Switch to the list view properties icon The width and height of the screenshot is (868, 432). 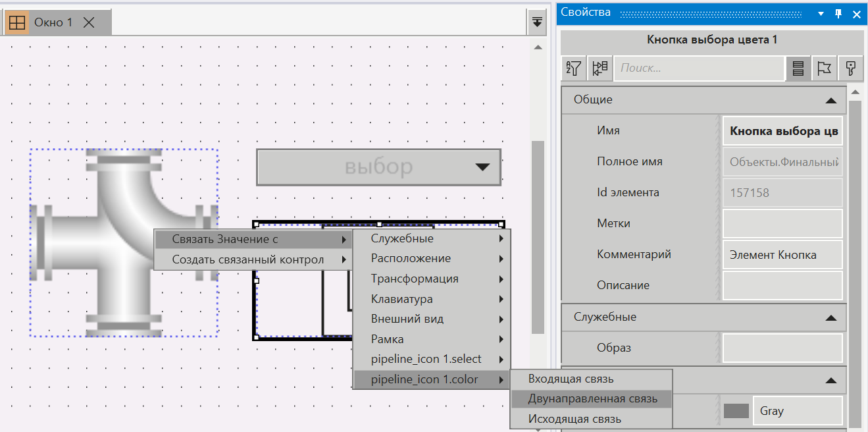[x=798, y=68]
